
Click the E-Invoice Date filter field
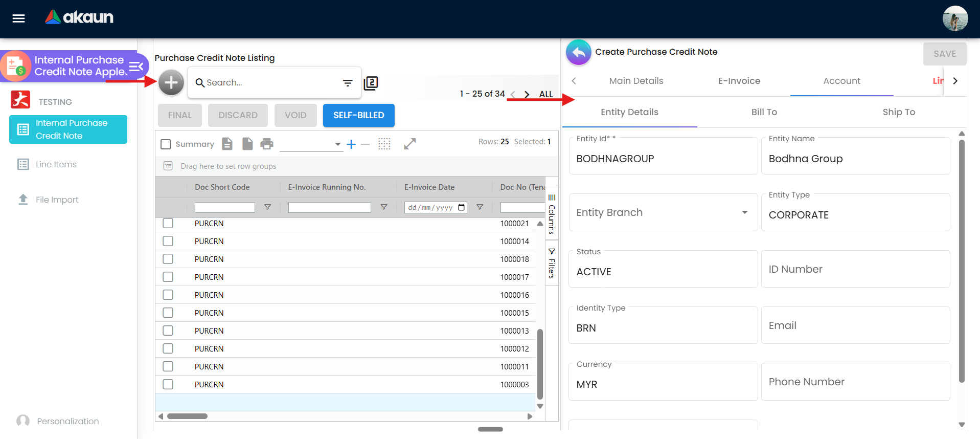(436, 207)
